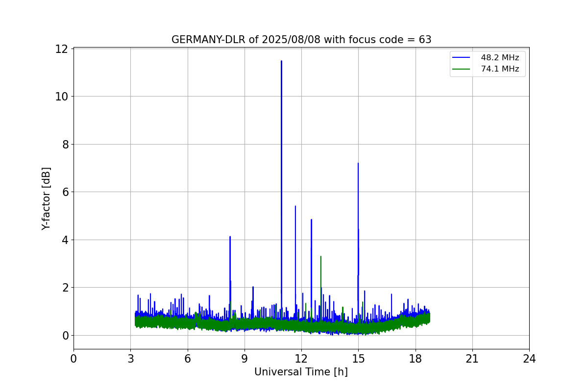The height and width of the screenshot is (392, 588).
Task: Click the x-axis tick label 12
Action: click(301, 359)
